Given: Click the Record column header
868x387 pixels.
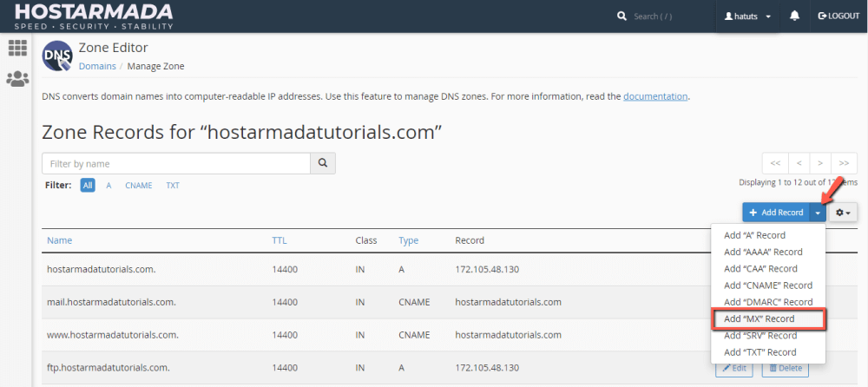Looking at the screenshot, I should click(x=470, y=240).
